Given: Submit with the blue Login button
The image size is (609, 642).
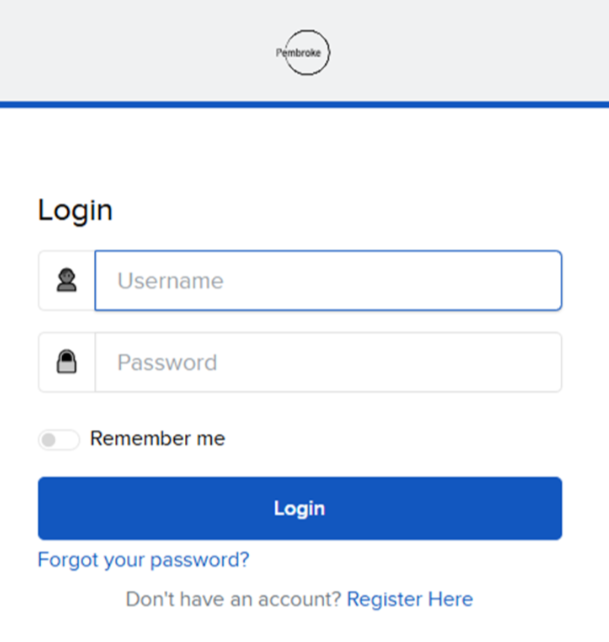Looking at the screenshot, I should tap(300, 508).
